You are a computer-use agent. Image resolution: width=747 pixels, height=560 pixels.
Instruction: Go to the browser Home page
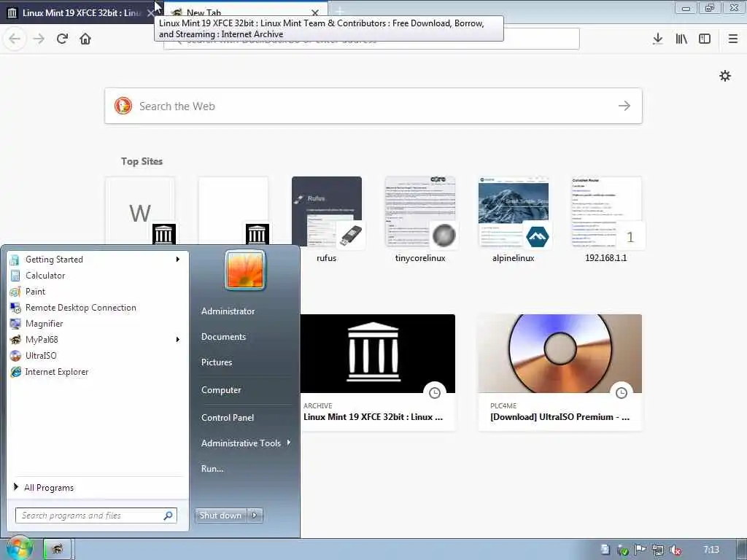(85, 39)
